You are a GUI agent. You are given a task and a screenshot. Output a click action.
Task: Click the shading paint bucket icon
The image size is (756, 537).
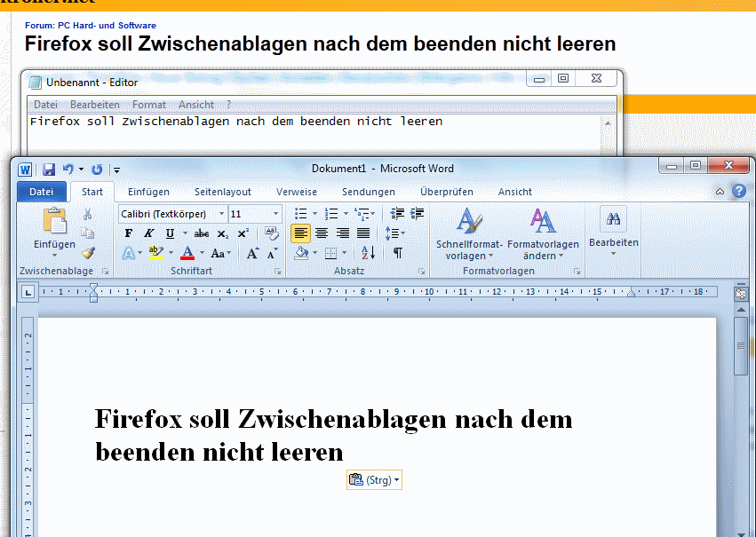(301, 253)
